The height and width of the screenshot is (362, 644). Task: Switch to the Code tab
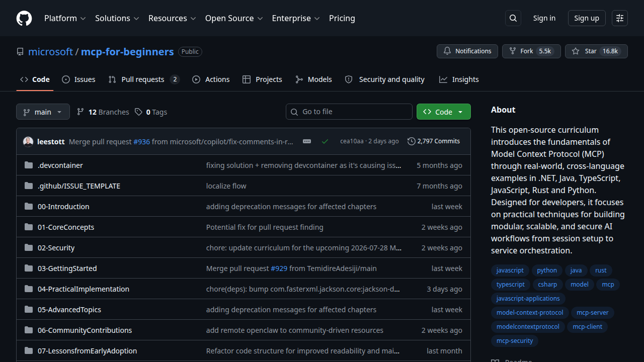coord(35,79)
